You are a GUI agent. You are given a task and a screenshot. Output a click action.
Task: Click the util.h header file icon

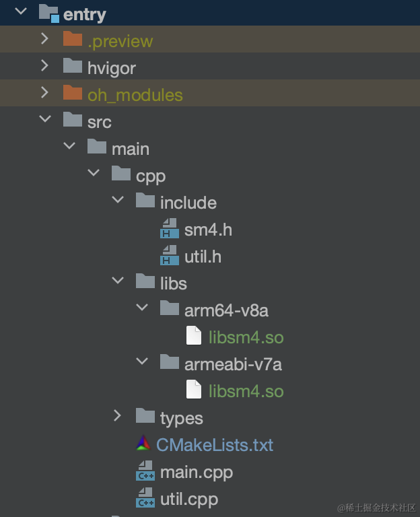[169, 256]
